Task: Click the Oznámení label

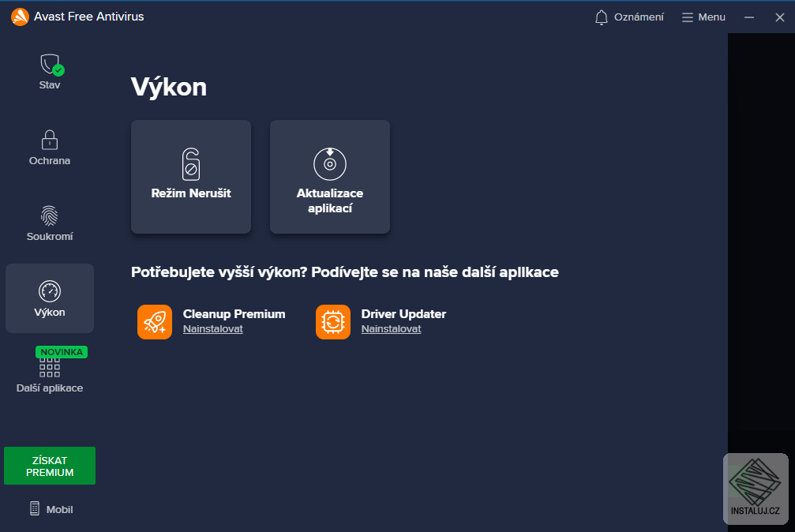Action: pyautogui.click(x=639, y=17)
